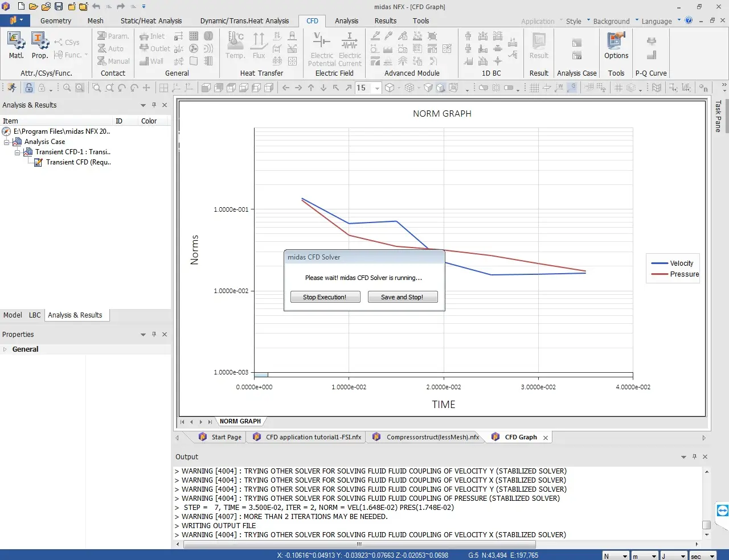729x560 pixels.
Task: Open the N force unit dropdown in status bar
Action: coord(625,556)
